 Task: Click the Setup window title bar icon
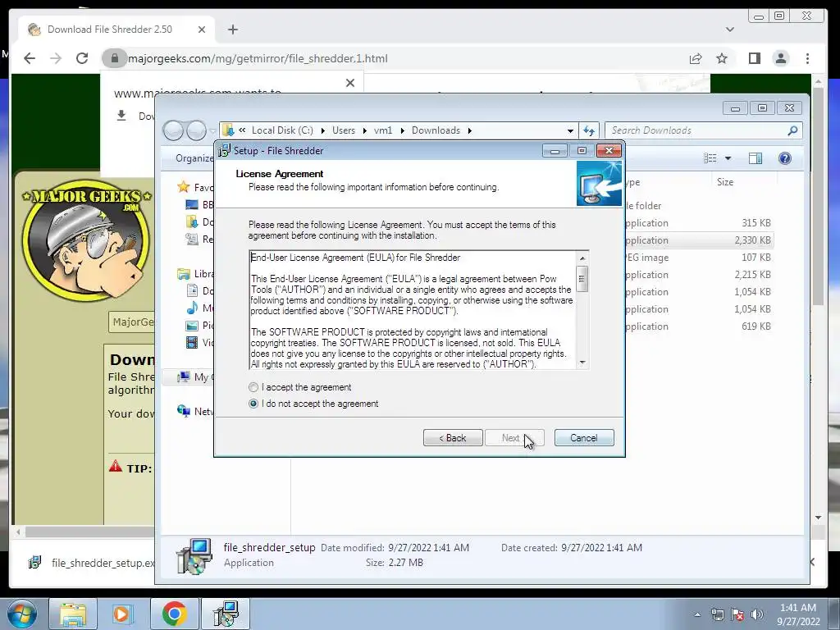point(223,151)
